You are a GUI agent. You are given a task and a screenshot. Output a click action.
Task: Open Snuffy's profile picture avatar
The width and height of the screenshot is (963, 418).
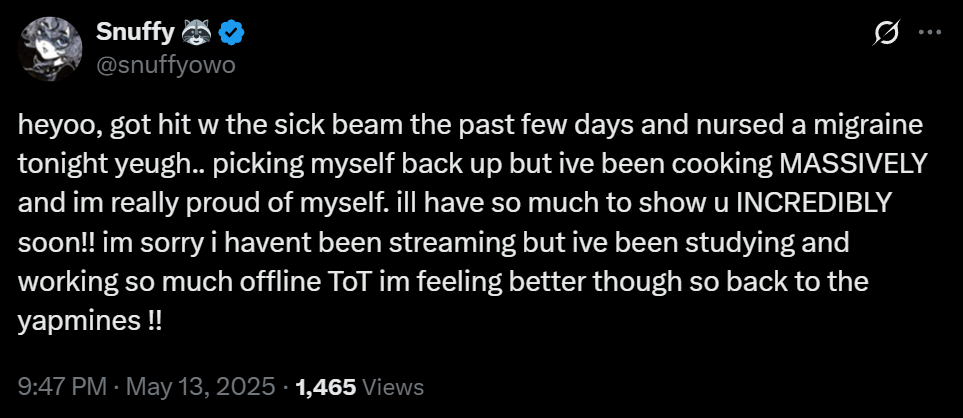(x=49, y=48)
